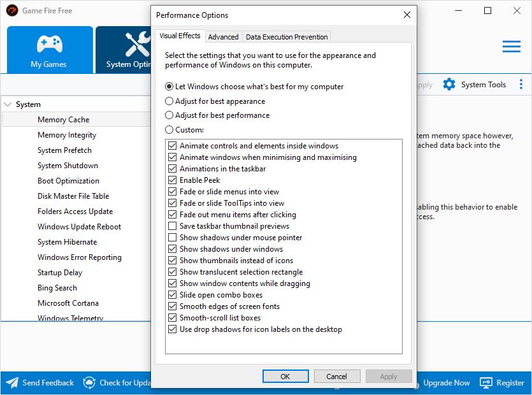Check Show shadows under mouse pointer
The image size is (532, 395).
(x=173, y=238)
